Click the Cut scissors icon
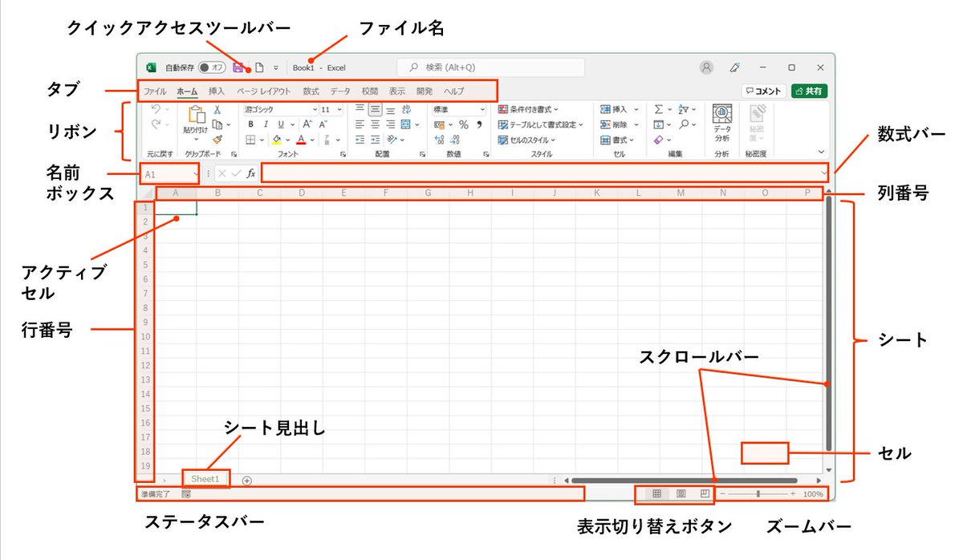Image resolution: width=963 pixels, height=560 pixels. point(217,109)
